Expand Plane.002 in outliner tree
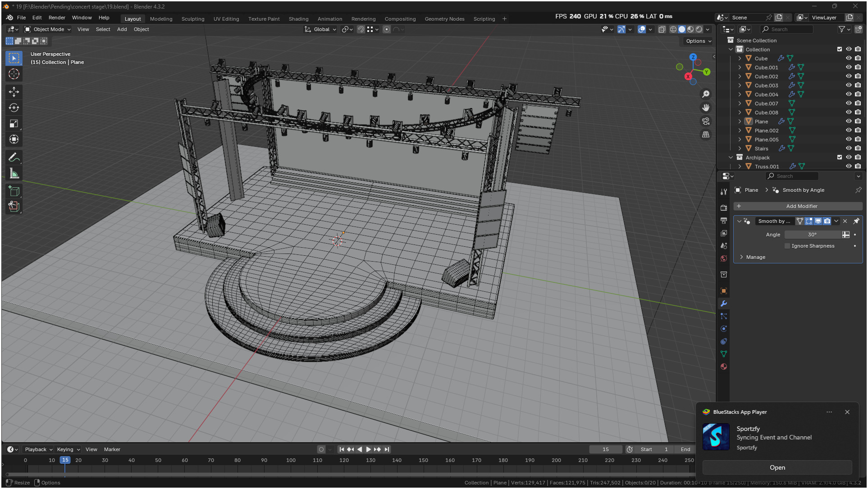This screenshot has width=868, height=489. click(x=740, y=131)
